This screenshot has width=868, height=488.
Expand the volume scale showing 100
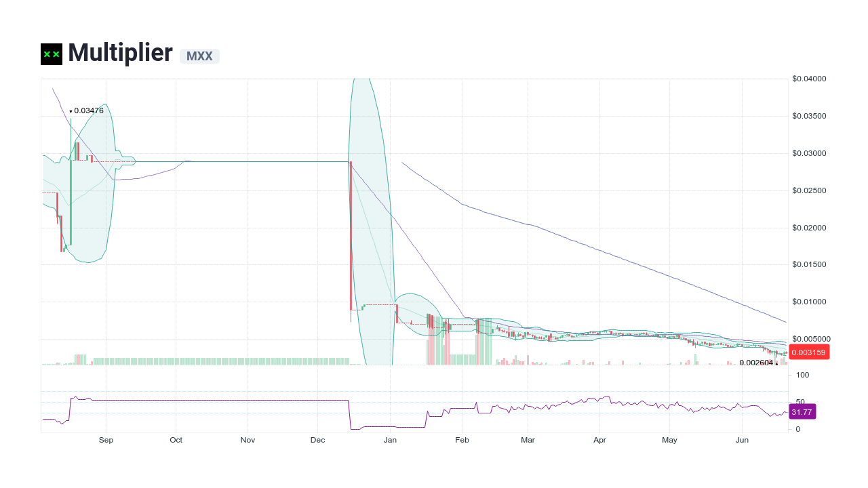coord(804,373)
